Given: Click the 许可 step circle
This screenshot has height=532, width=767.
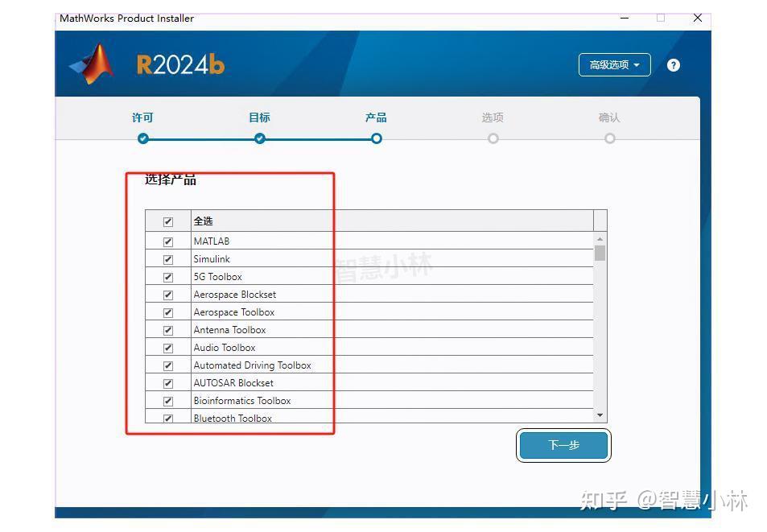Looking at the screenshot, I should coord(143,138).
